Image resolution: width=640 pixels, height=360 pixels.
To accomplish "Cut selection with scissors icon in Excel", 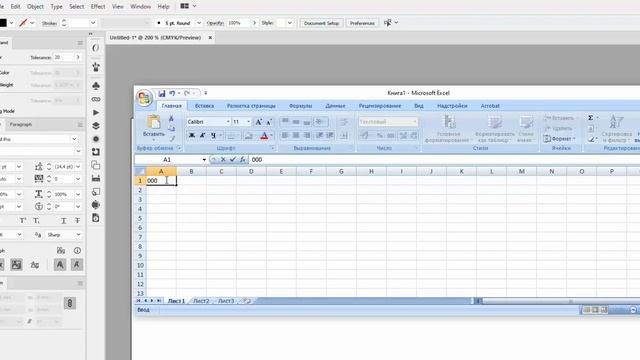I will click(x=171, y=118).
